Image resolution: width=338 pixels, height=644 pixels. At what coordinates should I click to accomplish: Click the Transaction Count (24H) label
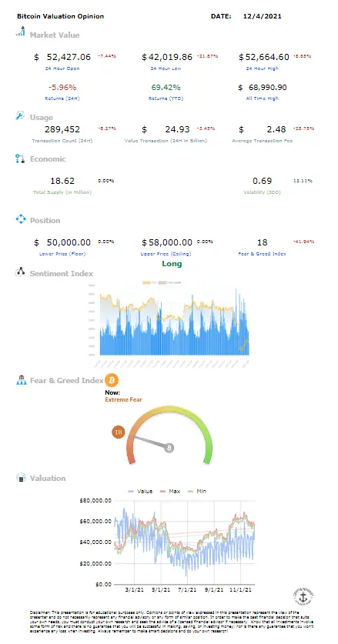tap(62, 141)
